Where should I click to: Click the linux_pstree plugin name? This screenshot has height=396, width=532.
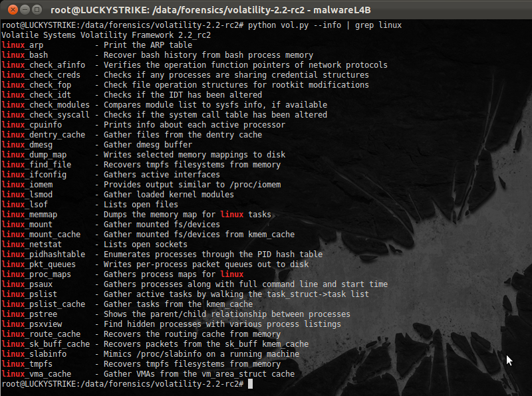coord(29,314)
